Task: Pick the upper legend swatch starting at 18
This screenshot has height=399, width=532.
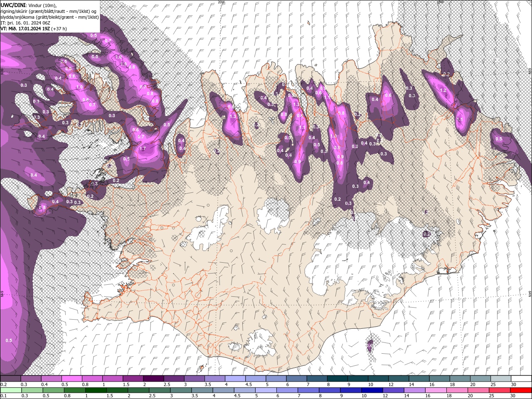Action: [x=460, y=379]
